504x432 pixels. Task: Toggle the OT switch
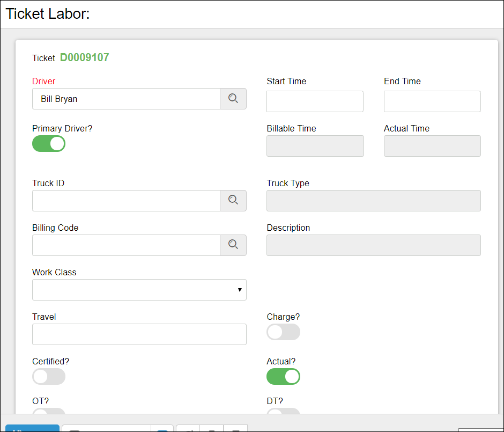[49, 411]
